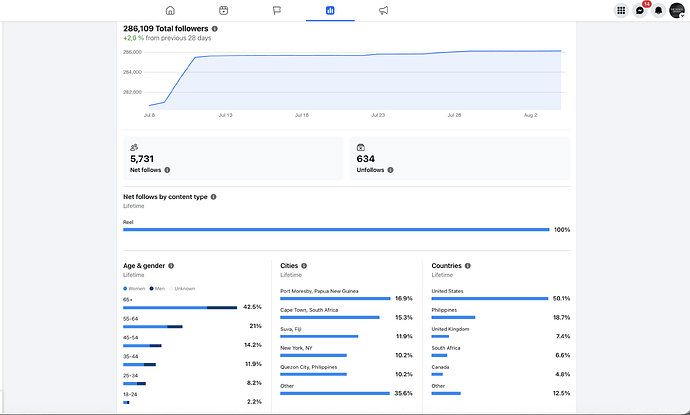Click the 5,731 Net follows card
This screenshot has width=690, height=415.
click(233, 158)
